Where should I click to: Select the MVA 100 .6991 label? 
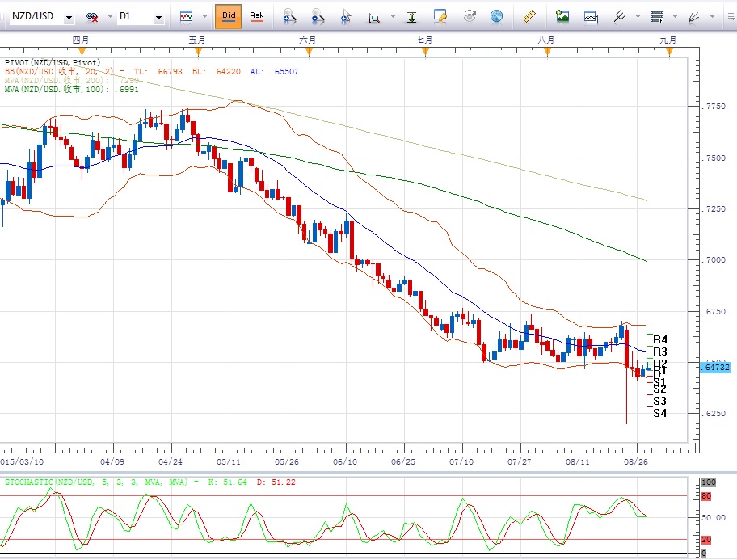click(x=71, y=90)
